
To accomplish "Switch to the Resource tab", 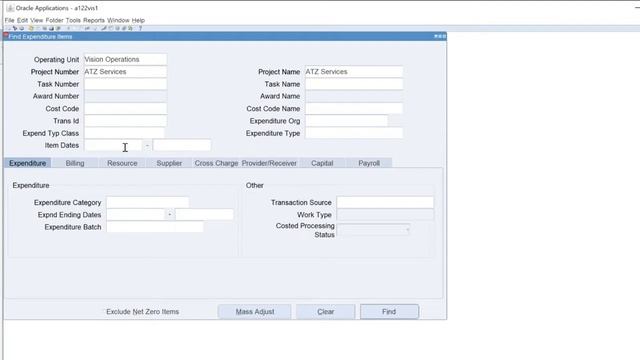I will (122, 163).
